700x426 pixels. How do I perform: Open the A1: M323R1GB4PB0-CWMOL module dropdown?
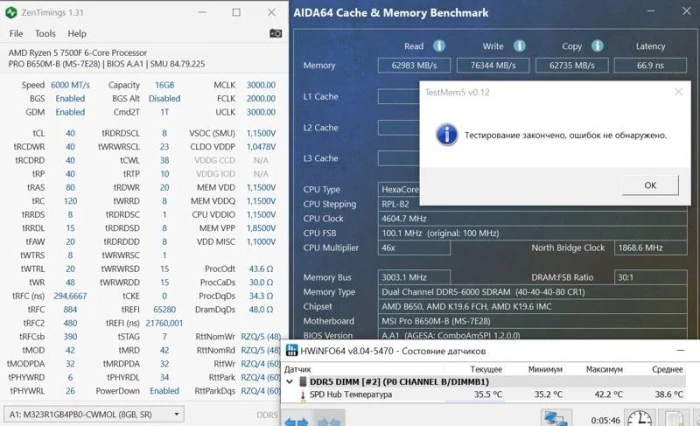tap(94, 414)
